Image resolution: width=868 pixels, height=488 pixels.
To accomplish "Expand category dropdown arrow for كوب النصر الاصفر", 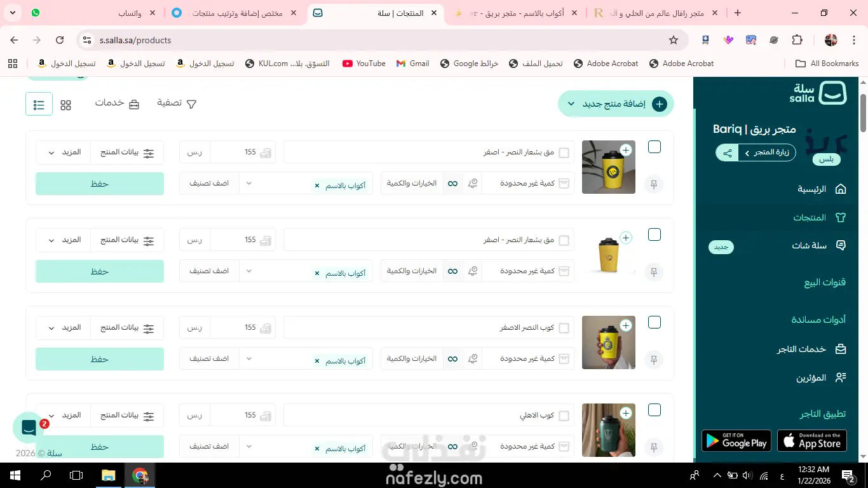I will click(x=248, y=359).
